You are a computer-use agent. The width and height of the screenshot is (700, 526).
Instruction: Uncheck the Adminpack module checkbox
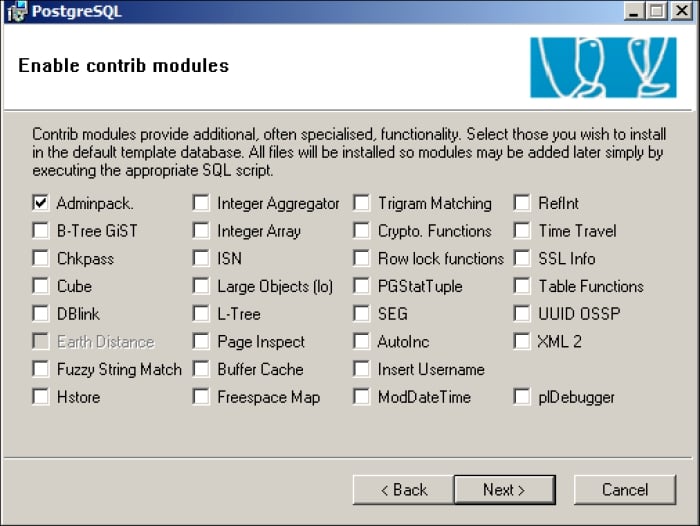coord(41,203)
